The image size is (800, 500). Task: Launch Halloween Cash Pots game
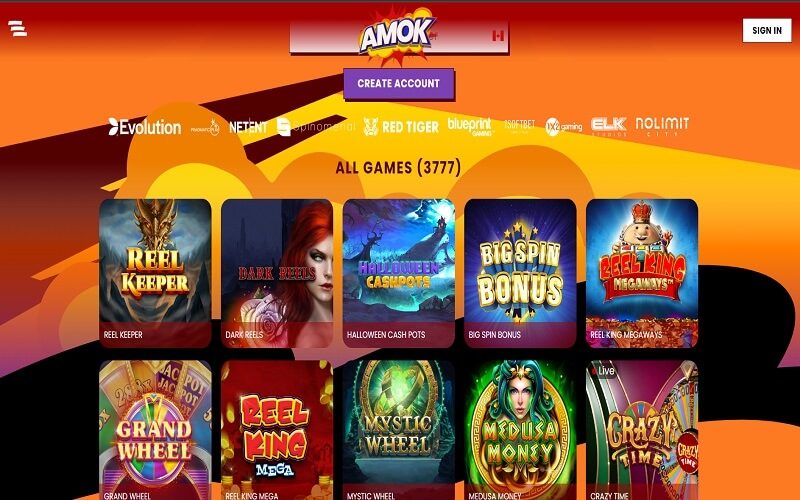pyautogui.click(x=398, y=273)
